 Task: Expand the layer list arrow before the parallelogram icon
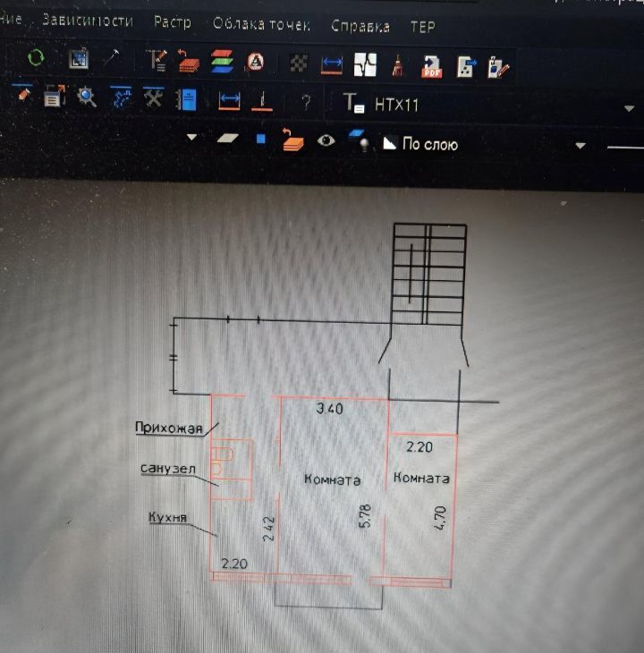click(191, 138)
